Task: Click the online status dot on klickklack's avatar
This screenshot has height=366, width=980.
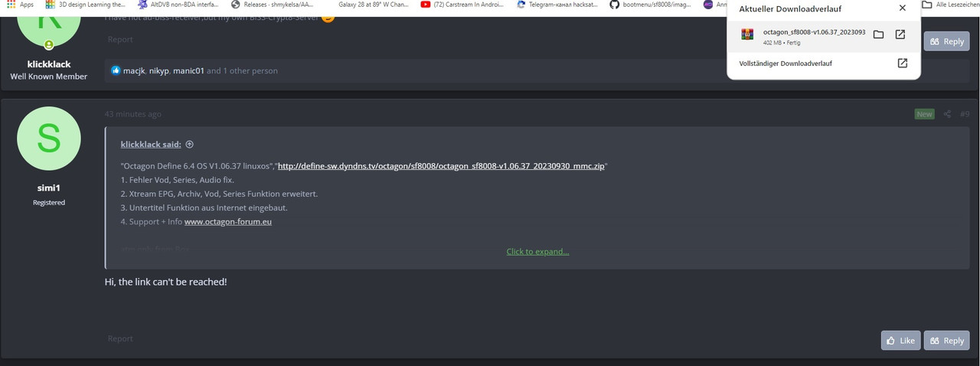Action: click(49, 45)
